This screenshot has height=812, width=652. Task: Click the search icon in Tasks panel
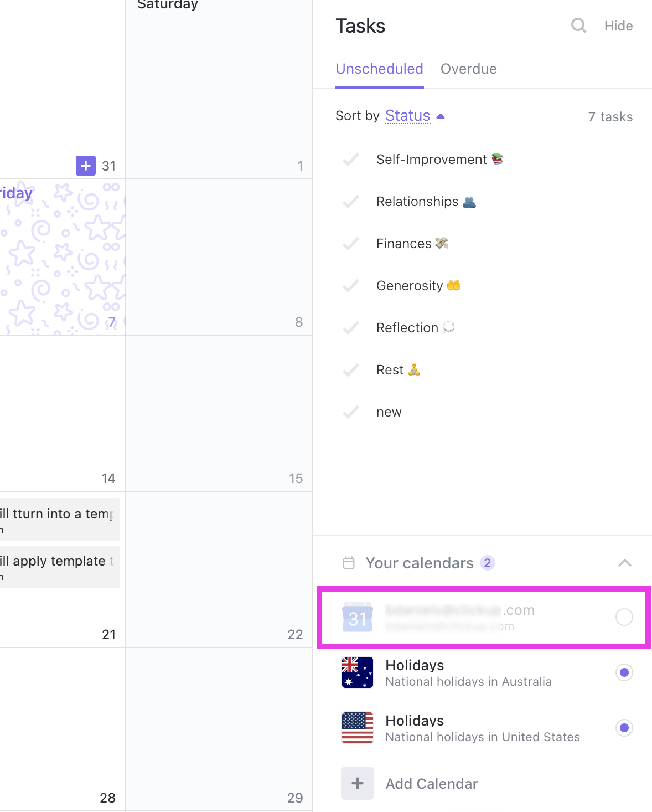pyautogui.click(x=578, y=25)
